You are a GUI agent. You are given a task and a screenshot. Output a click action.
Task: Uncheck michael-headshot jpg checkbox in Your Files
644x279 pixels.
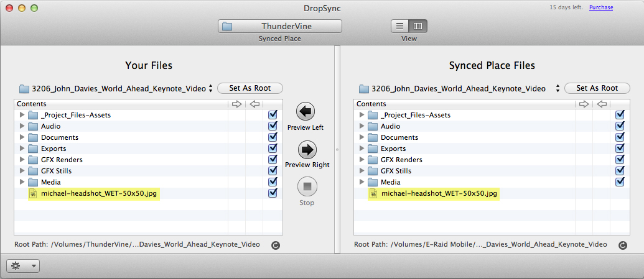pyautogui.click(x=273, y=193)
